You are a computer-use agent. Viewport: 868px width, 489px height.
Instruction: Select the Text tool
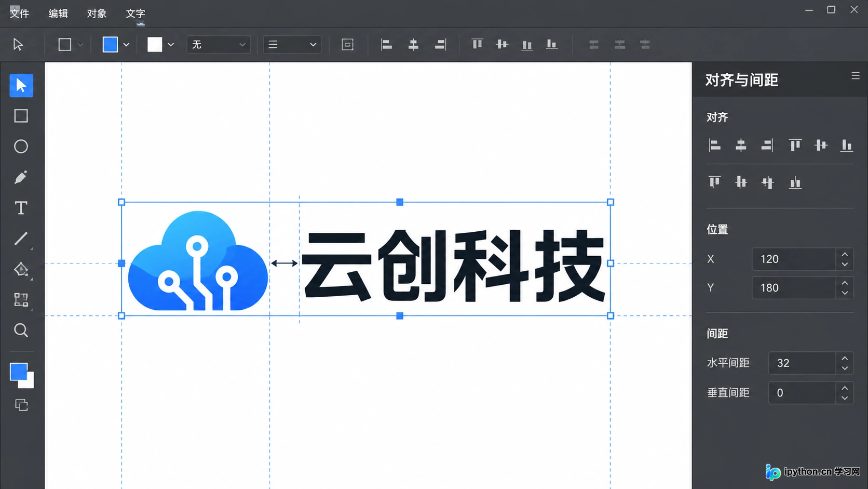[x=21, y=208]
